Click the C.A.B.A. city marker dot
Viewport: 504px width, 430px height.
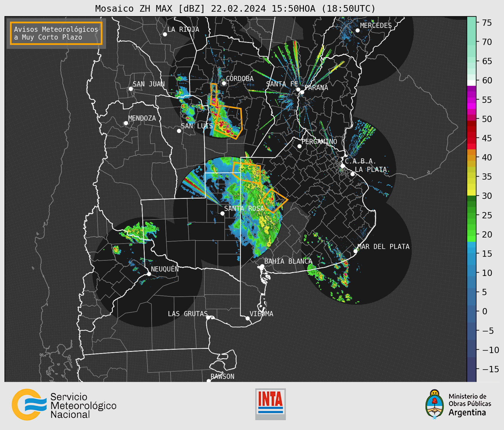coord(343,166)
